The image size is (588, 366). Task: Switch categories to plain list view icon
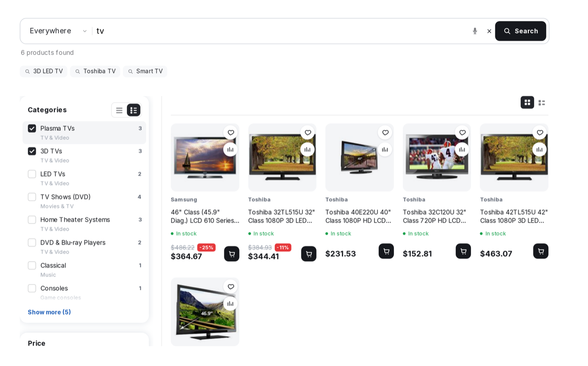(119, 110)
